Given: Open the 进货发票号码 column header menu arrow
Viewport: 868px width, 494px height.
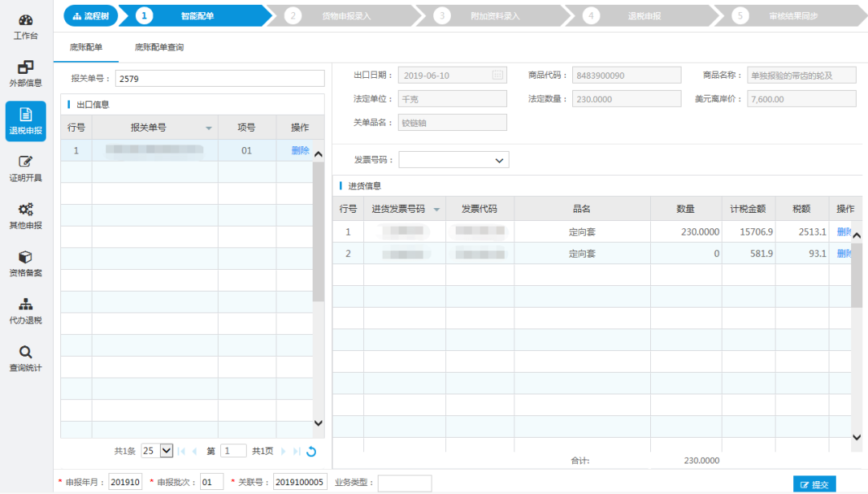Looking at the screenshot, I should coord(436,209).
